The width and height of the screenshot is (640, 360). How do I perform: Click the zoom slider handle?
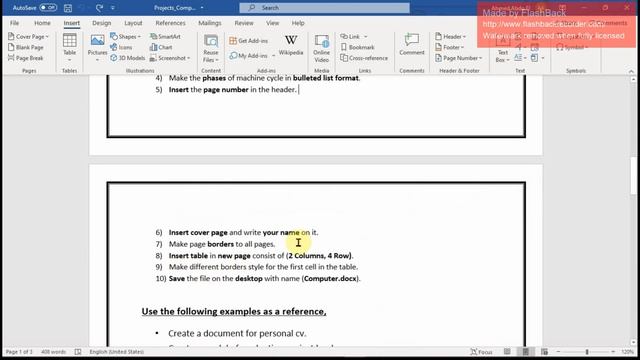[x=587, y=351]
